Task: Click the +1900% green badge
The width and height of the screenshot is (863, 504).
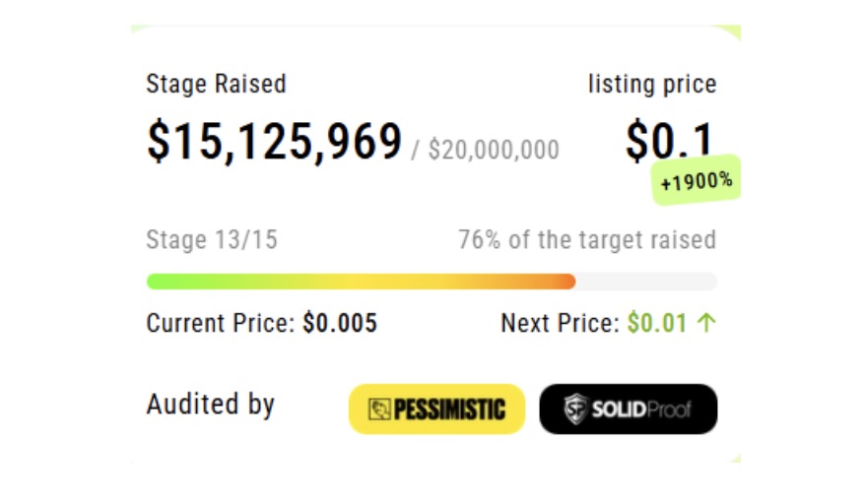Action: tap(697, 180)
